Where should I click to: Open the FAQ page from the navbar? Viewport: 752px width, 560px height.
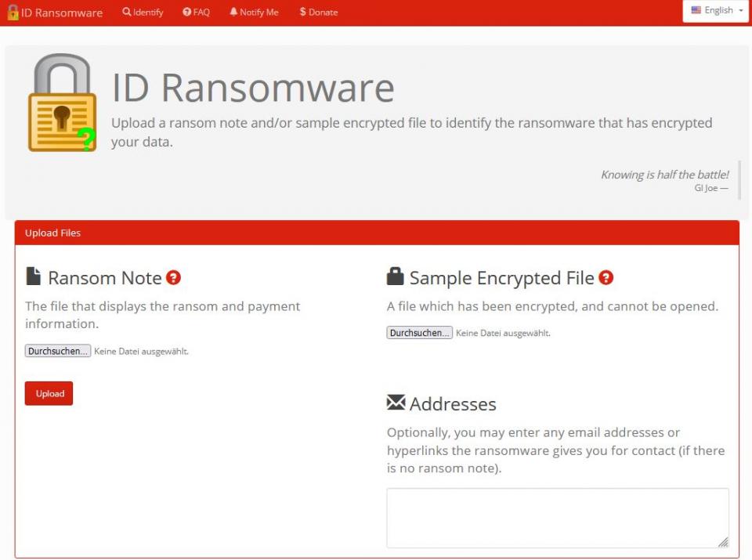(x=196, y=12)
